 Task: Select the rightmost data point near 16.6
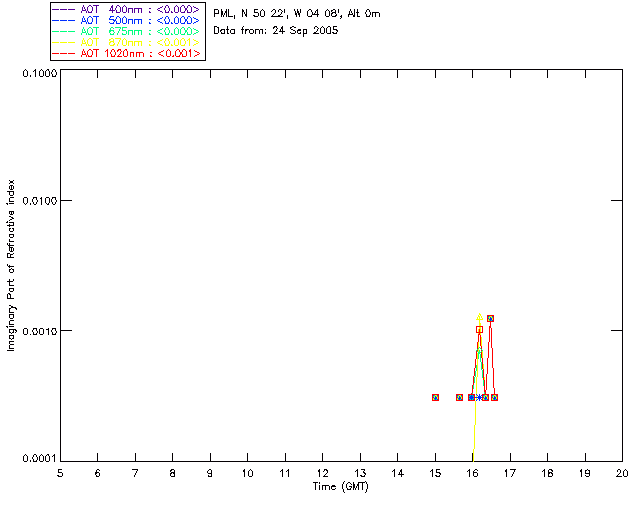pos(494,397)
